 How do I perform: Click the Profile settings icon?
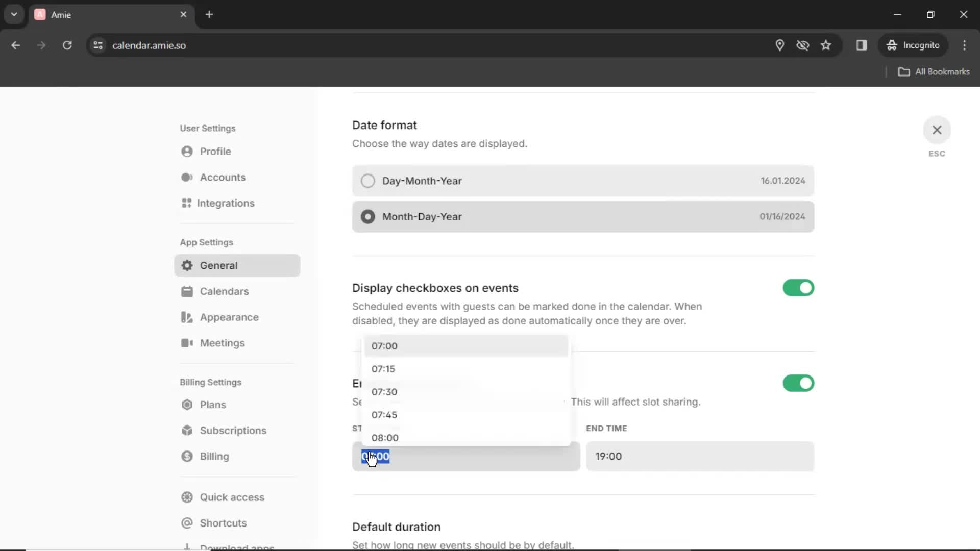coord(187,152)
